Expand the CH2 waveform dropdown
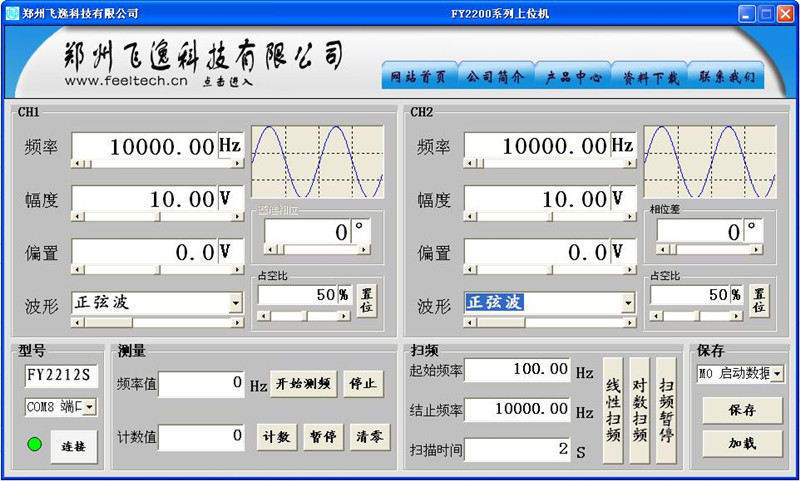800x481 pixels. pos(628,303)
